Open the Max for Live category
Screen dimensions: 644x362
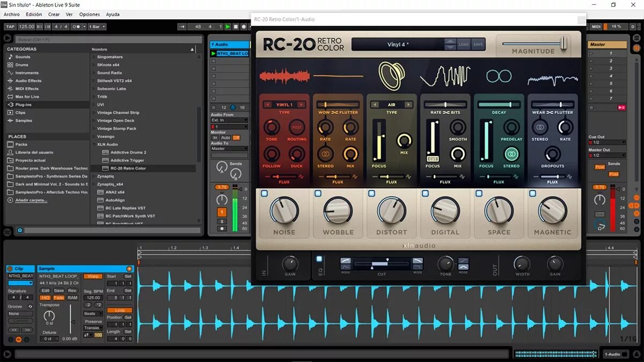click(x=27, y=97)
